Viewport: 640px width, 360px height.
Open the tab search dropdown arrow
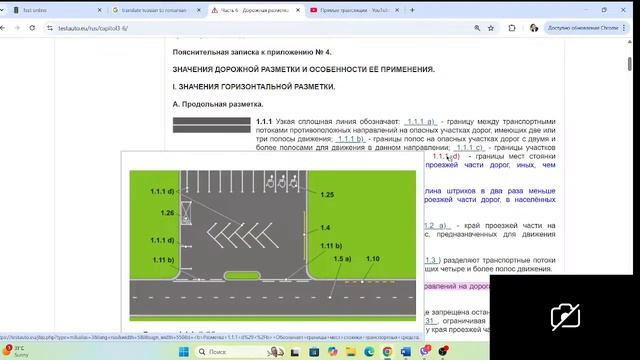pos(2,10)
